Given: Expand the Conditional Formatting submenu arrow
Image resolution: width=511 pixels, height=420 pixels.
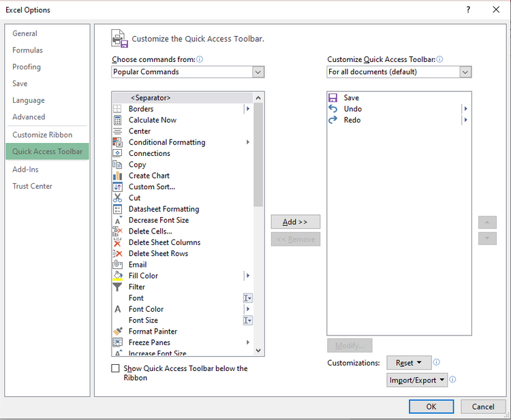Looking at the screenshot, I should pyautogui.click(x=248, y=142).
